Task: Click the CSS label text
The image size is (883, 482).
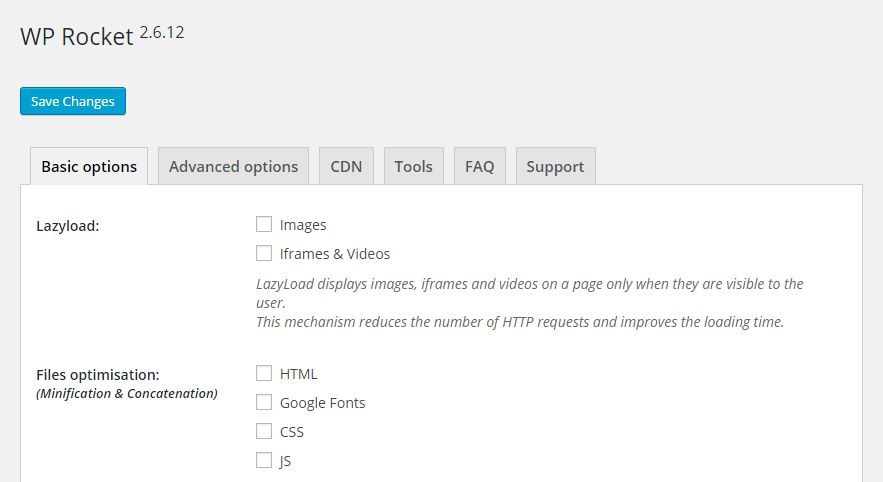Action: (x=292, y=432)
